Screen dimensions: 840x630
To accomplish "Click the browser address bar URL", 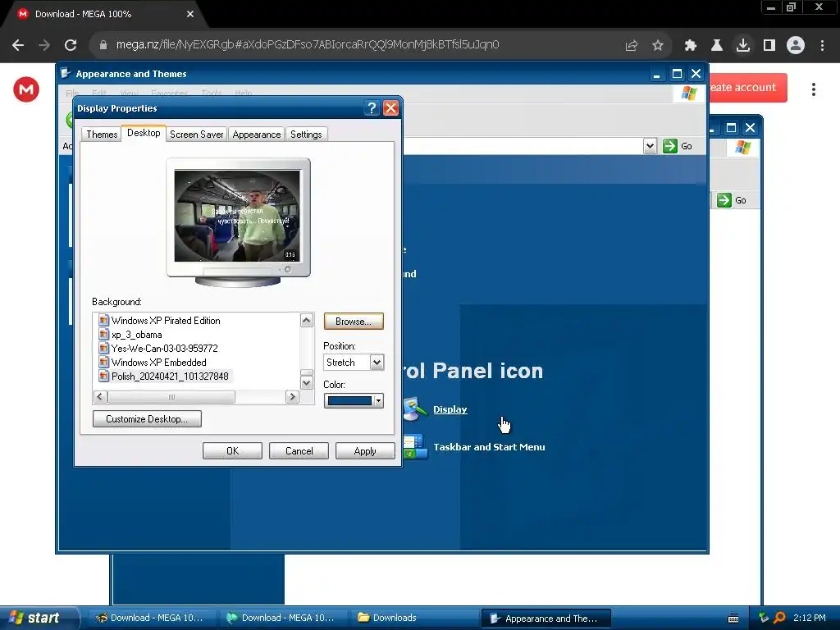I will tap(308, 44).
